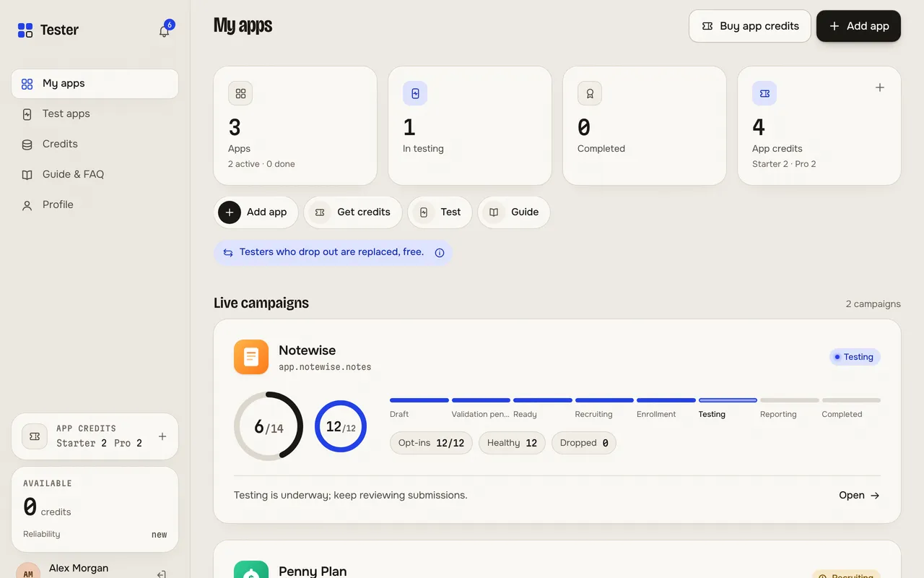Click the sidebar App Credits ticket icon
Image resolution: width=924 pixels, height=578 pixels.
pos(34,436)
